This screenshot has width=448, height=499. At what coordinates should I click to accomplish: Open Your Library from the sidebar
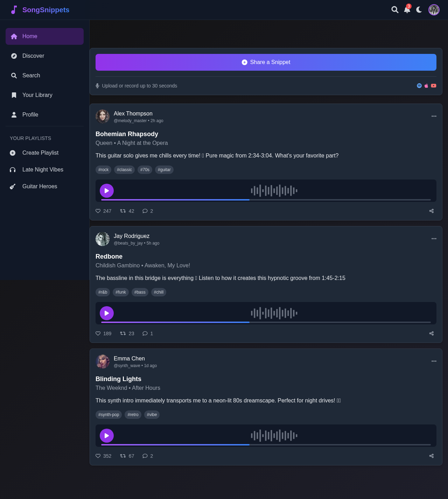[x=37, y=95]
